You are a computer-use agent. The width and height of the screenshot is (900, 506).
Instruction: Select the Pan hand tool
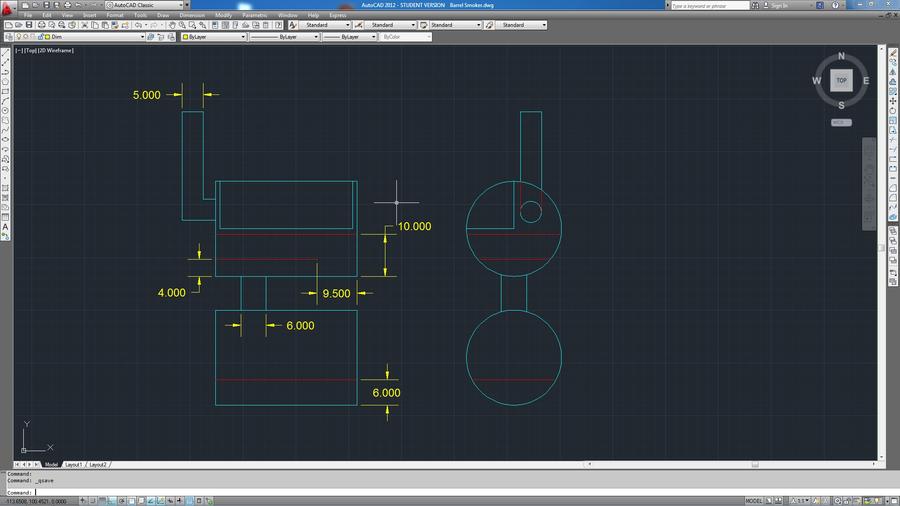(x=172, y=25)
